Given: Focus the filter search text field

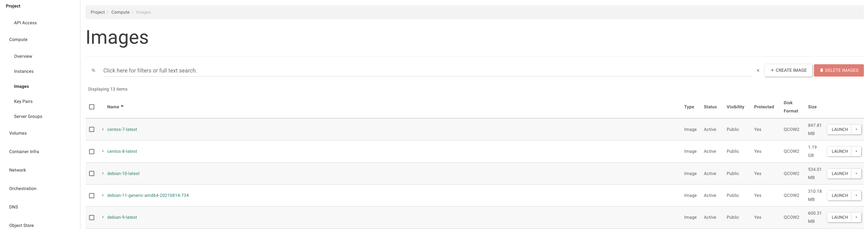Looking at the screenshot, I should point(428,70).
